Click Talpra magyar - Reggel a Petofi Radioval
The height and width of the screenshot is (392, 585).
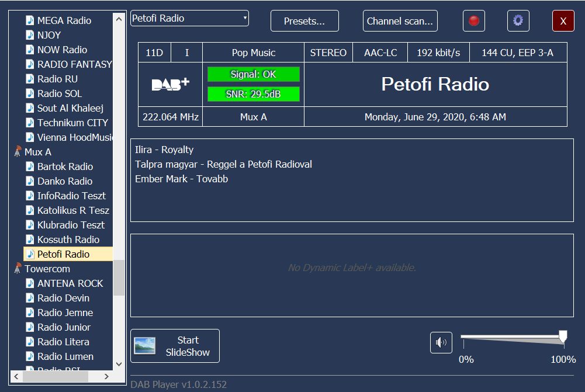223,164
